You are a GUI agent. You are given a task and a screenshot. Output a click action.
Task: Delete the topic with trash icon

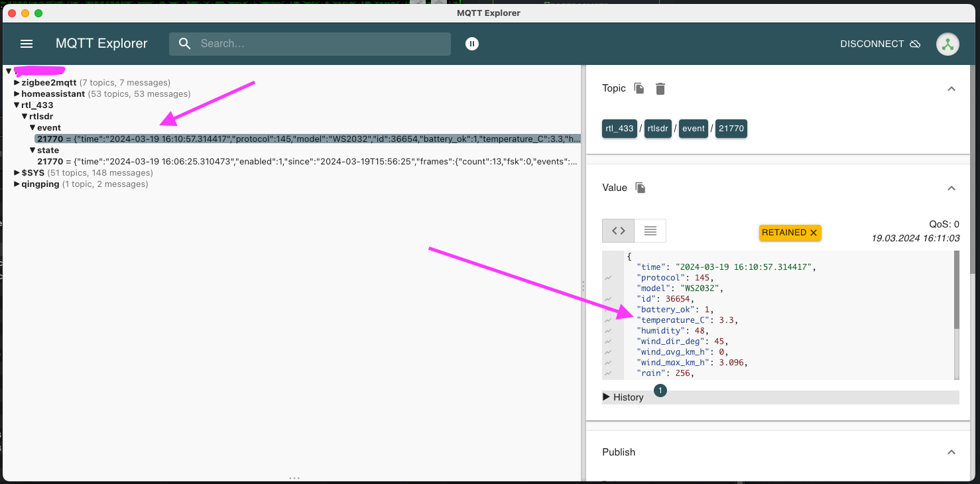(660, 88)
